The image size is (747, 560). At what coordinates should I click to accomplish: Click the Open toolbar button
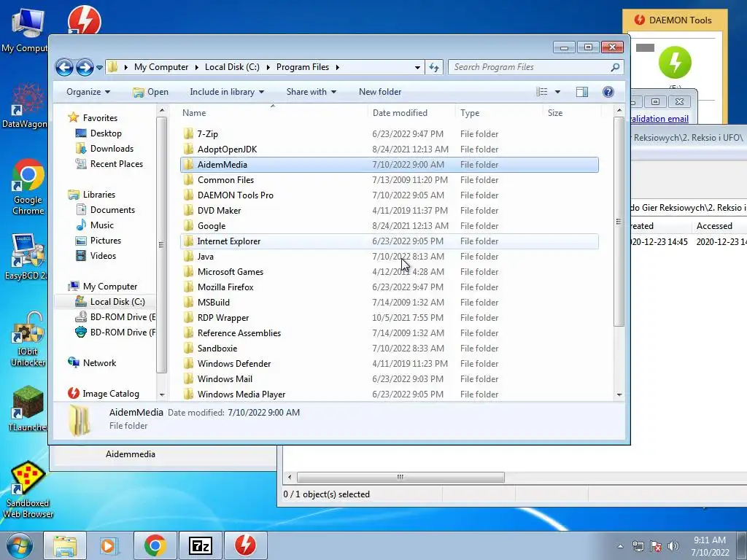pos(150,92)
